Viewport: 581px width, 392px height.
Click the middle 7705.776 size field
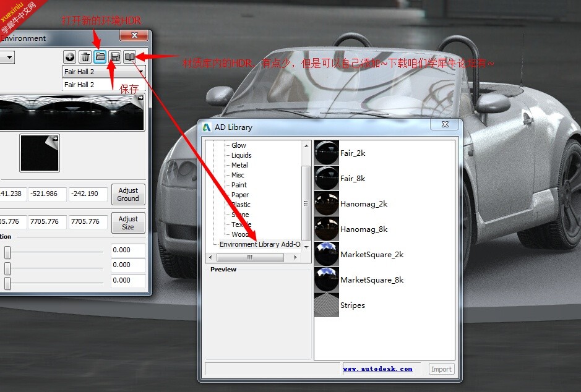48,222
